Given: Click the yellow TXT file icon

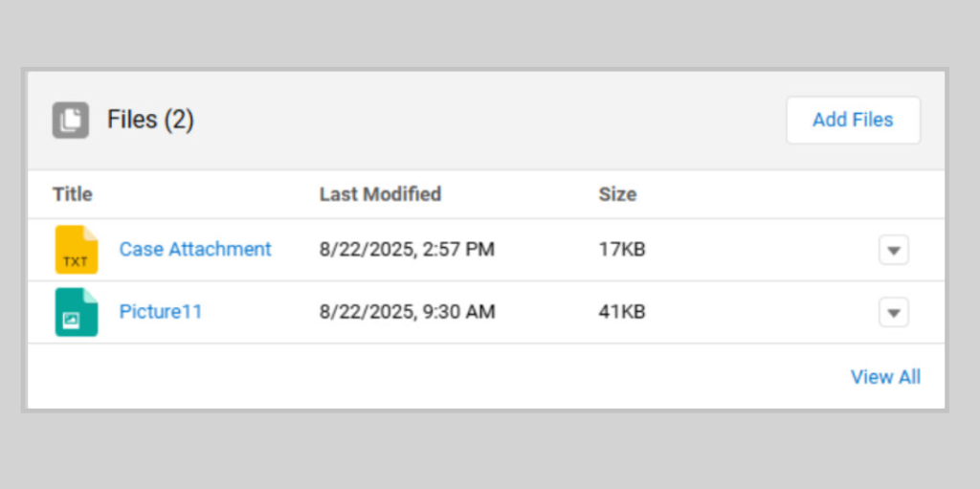Looking at the screenshot, I should point(77,250).
